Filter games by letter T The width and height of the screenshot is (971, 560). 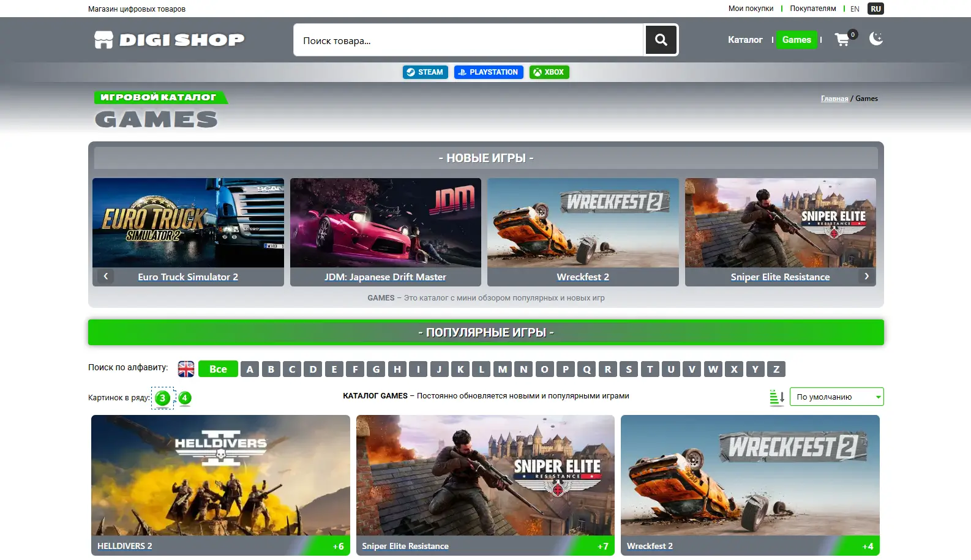[650, 369]
